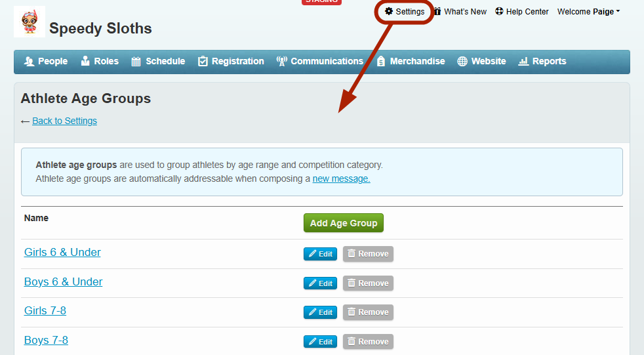Click the Registration clipboard icon

click(x=203, y=61)
